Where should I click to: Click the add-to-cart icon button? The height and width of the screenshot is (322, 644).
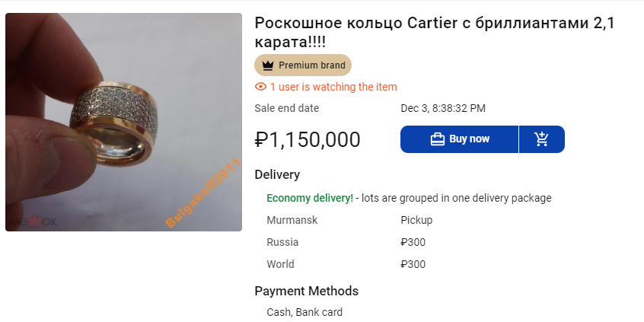(541, 139)
